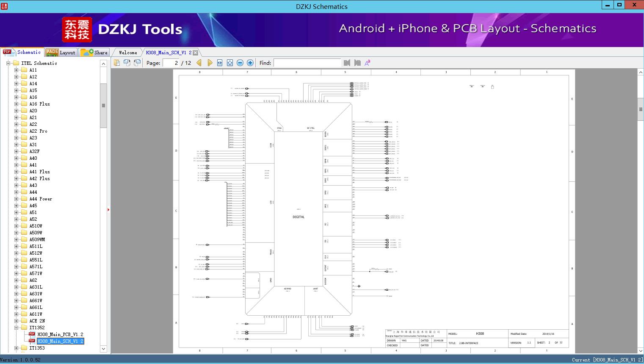Click the A509WM folder icon
The width and height of the screenshot is (644, 364).
coord(24,239)
